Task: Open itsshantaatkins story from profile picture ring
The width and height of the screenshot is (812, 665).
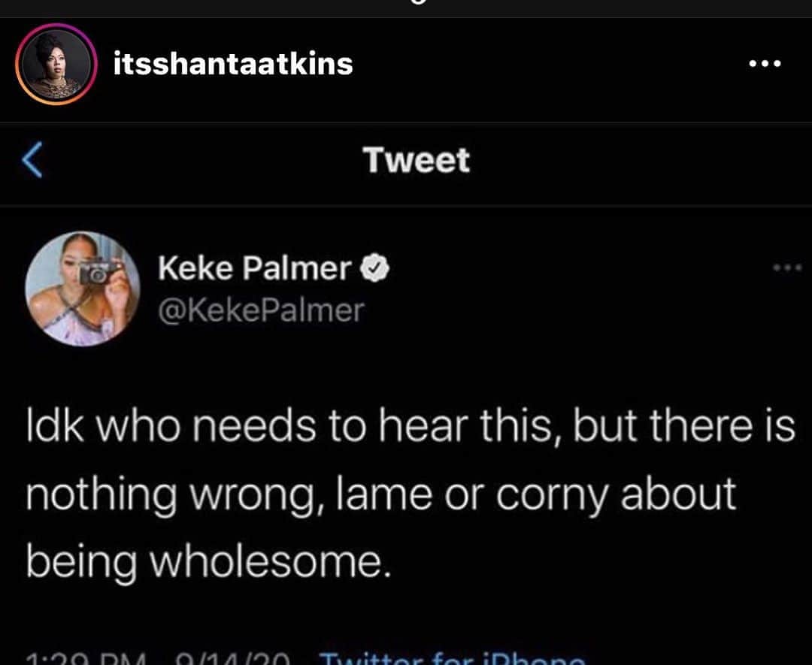Action: coord(56,64)
